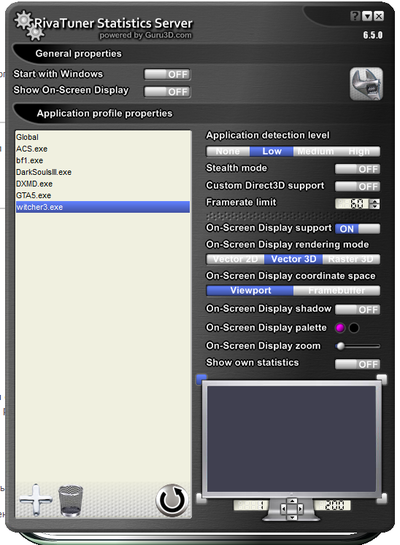The image size is (400, 545).
Task: Switch rendering mode to Raster 3D
Action: pos(351,259)
